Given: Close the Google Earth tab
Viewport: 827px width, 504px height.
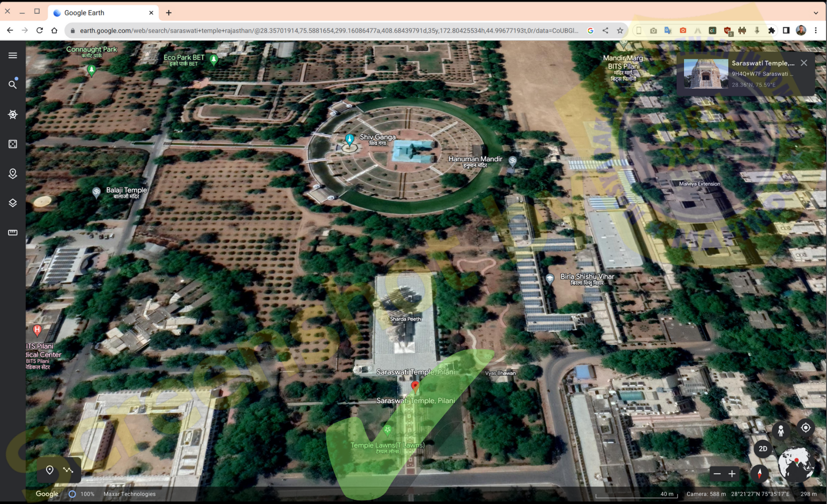Looking at the screenshot, I should [151, 13].
